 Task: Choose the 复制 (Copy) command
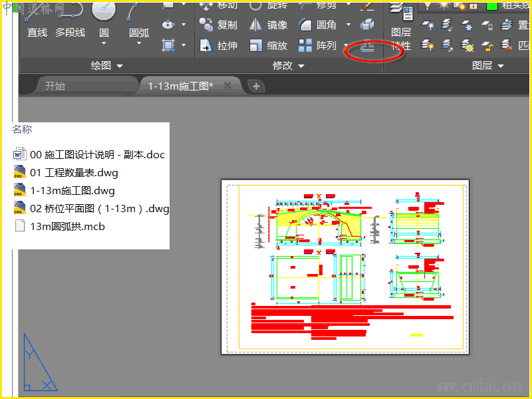218,25
